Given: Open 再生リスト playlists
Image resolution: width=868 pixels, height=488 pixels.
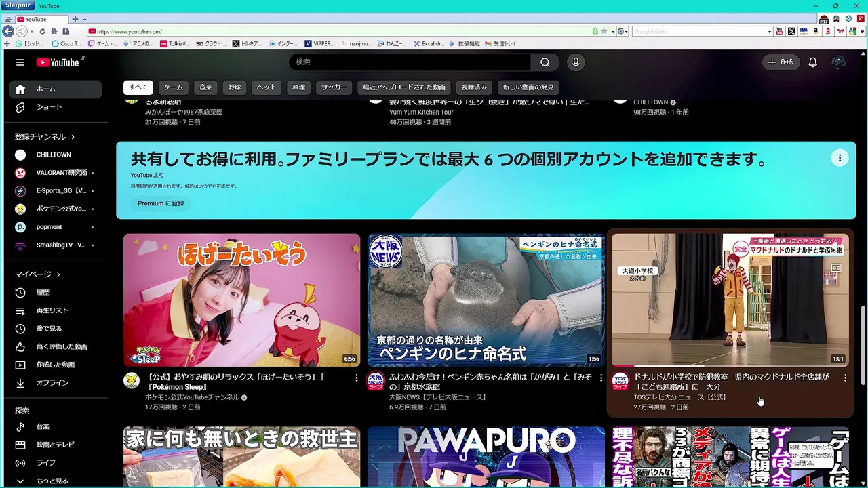Looking at the screenshot, I should coord(56,310).
